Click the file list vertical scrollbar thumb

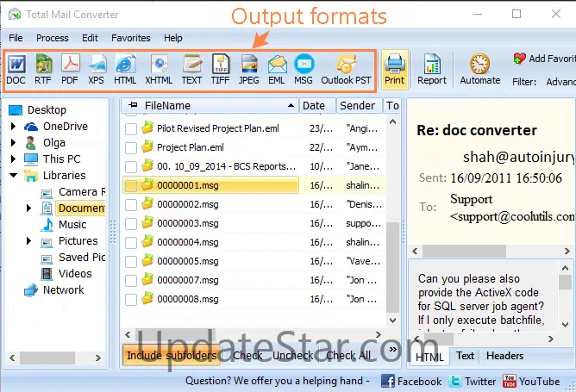point(392,267)
